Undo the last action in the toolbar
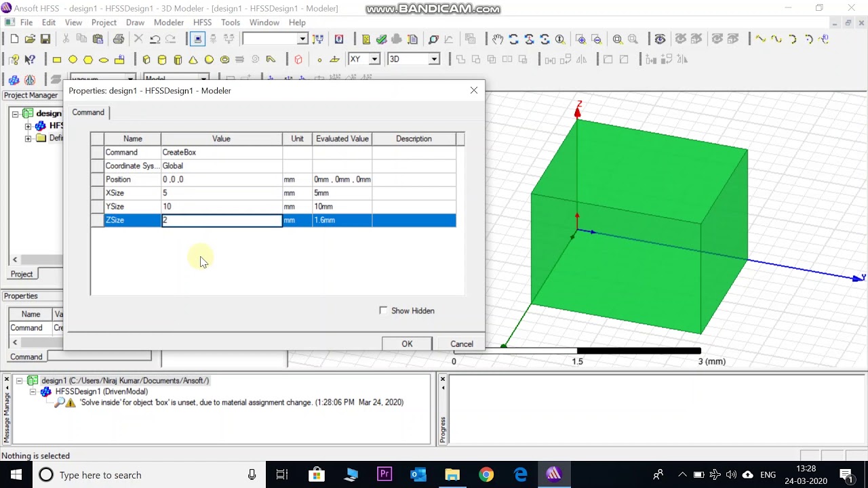868x488 pixels. pyautogui.click(x=155, y=39)
